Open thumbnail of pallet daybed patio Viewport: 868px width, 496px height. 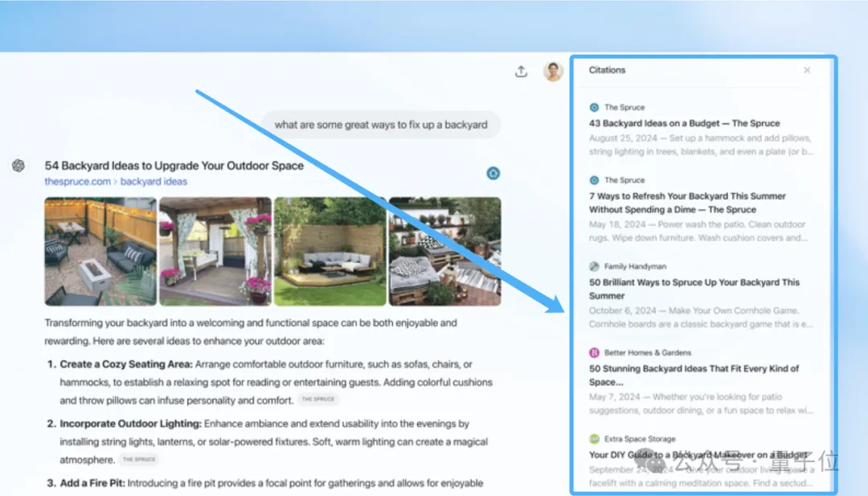[x=444, y=252]
